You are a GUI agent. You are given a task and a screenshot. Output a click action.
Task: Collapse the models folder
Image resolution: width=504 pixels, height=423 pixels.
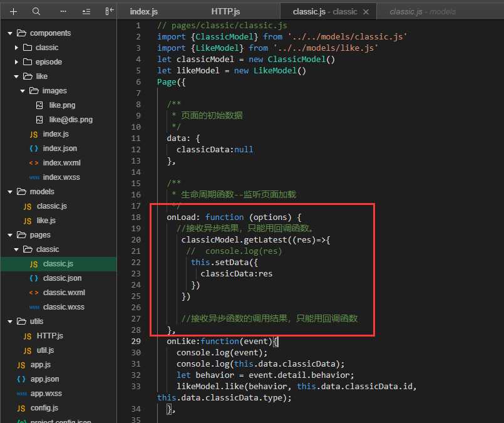click(x=10, y=192)
